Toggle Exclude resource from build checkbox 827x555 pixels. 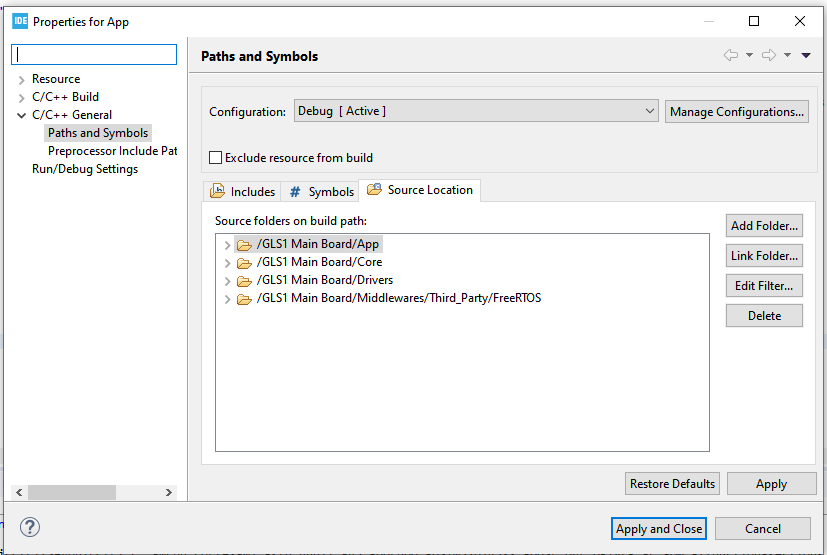click(215, 158)
